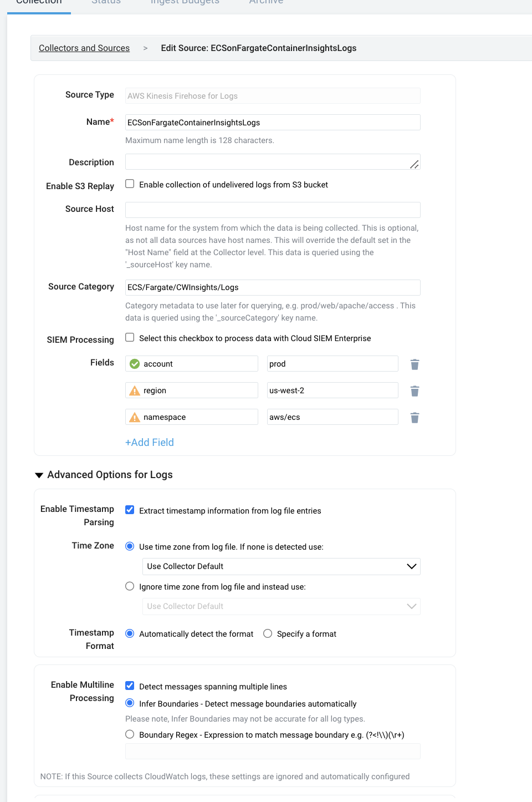Click the Collectors and Sources breadcrumb link

point(84,48)
